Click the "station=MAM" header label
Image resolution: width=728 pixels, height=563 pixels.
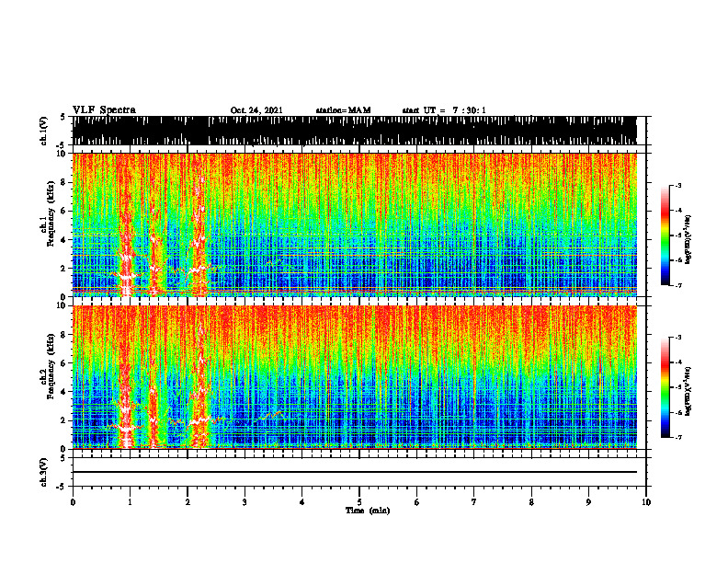(x=343, y=110)
